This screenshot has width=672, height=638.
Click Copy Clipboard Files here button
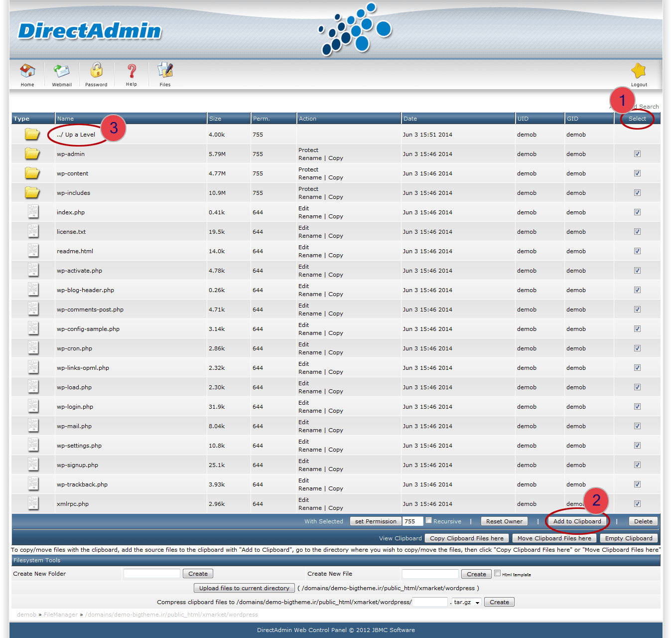point(467,538)
